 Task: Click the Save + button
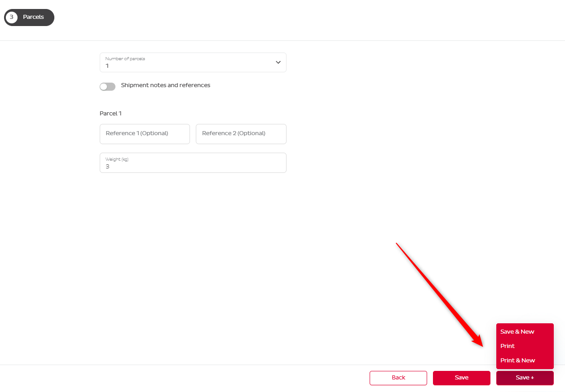[525, 378]
